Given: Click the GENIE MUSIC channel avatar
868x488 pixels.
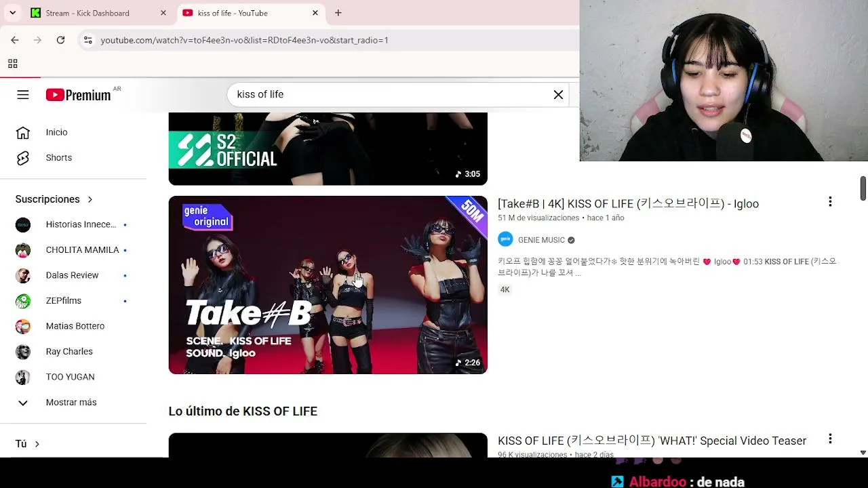Looking at the screenshot, I should point(505,240).
